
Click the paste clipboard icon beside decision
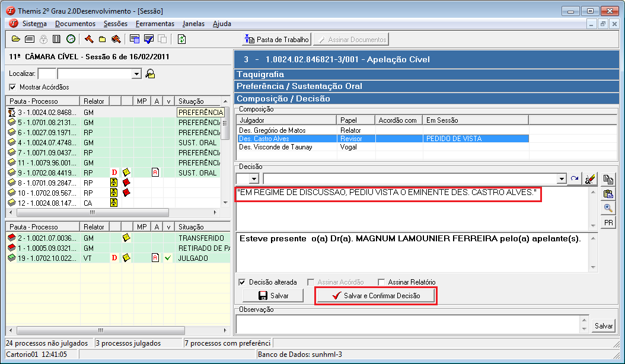[x=608, y=194]
